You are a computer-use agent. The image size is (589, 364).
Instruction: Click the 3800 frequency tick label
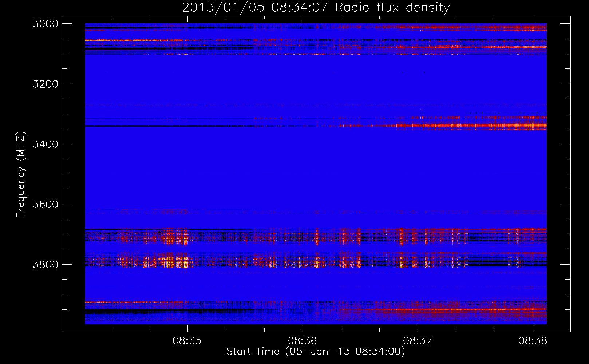(x=46, y=264)
